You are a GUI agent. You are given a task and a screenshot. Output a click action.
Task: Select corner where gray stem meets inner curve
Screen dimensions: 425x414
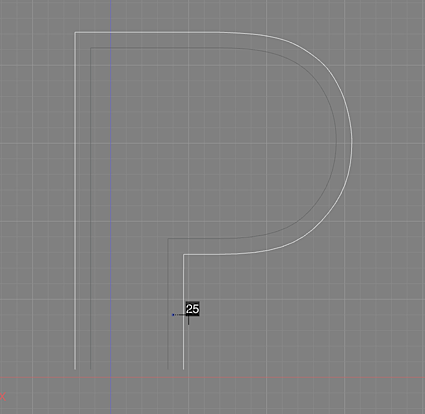pos(168,239)
